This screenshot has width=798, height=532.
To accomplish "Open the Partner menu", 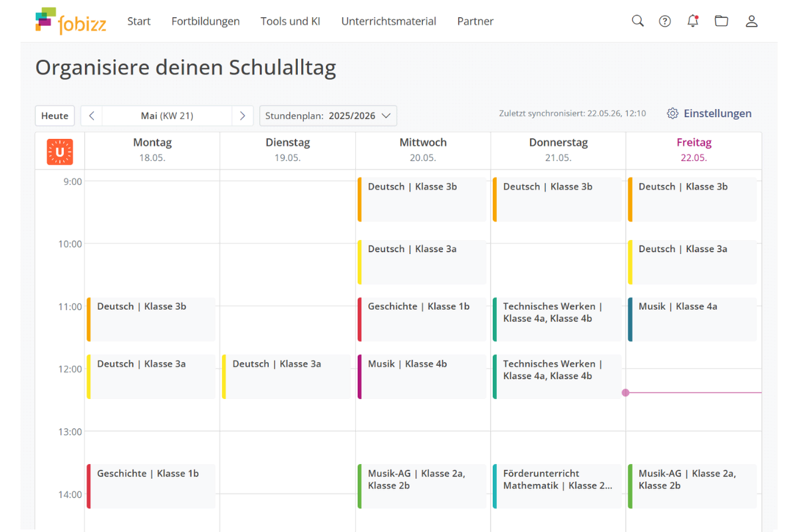I will pyautogui.click(x=475, y=21).
